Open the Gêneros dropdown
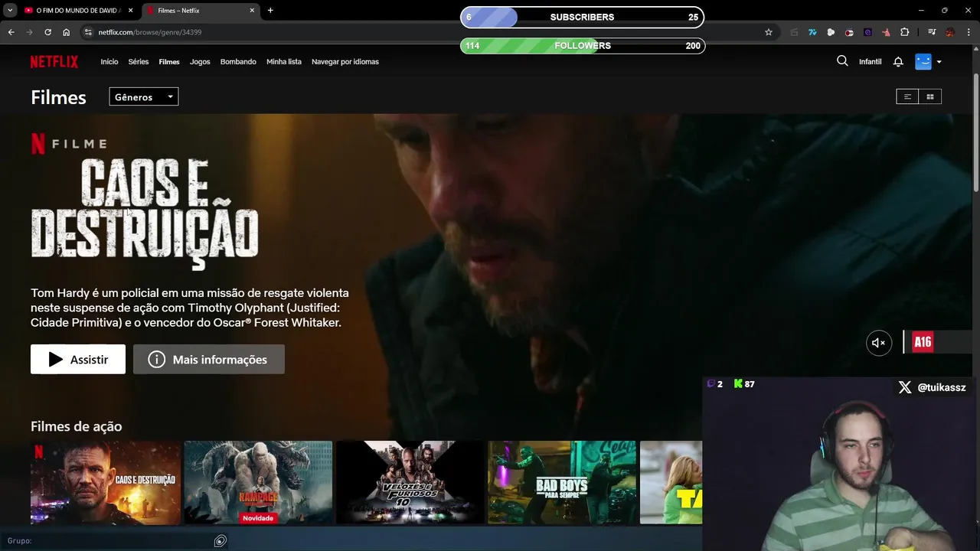980x551 pixels. coord(144,97)
